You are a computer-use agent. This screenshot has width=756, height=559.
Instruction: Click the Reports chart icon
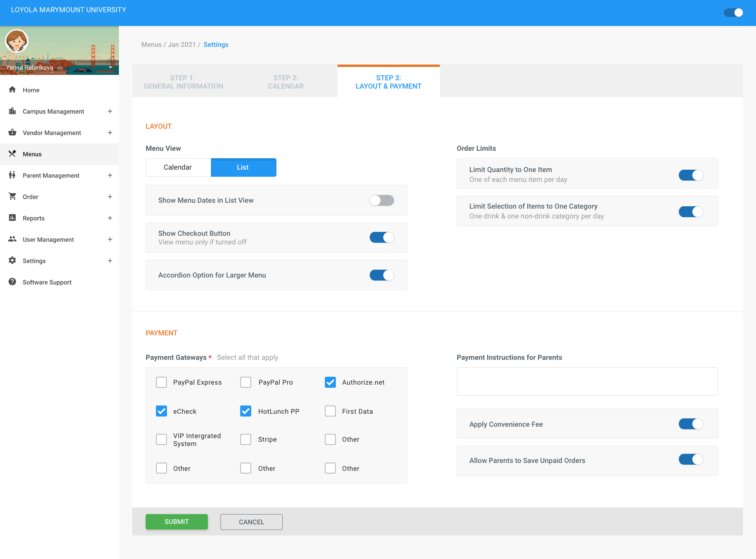(x=12, y=218)
